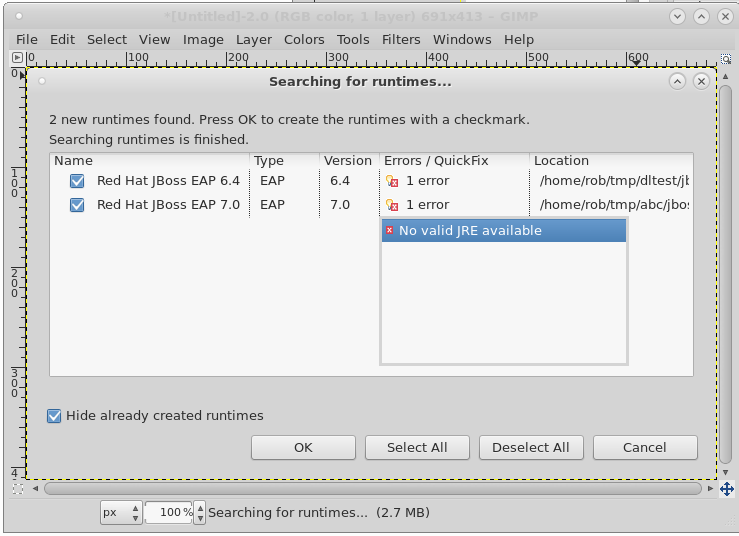Image resolution: width=739 pixels, height=536 pixels.
Task: Open the 100% zoom level dropdown
Action: pyautogui.click(x=175, y=513)
